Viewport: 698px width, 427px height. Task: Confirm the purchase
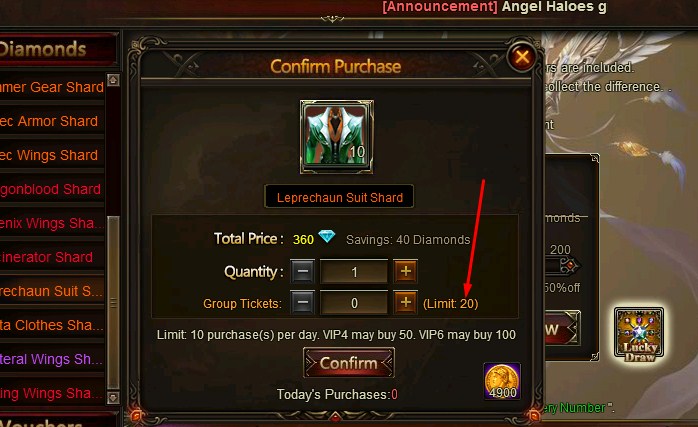349,362
